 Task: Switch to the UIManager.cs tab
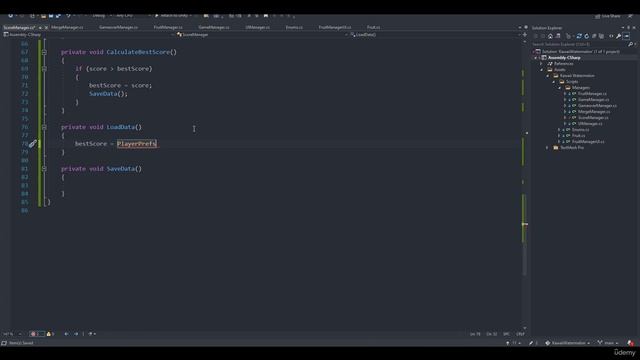coord(258,27)
